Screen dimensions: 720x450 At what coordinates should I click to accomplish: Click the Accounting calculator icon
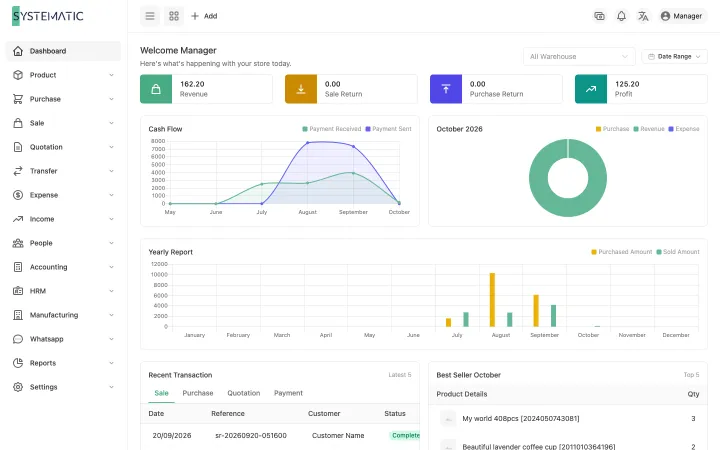click(18, 267)
